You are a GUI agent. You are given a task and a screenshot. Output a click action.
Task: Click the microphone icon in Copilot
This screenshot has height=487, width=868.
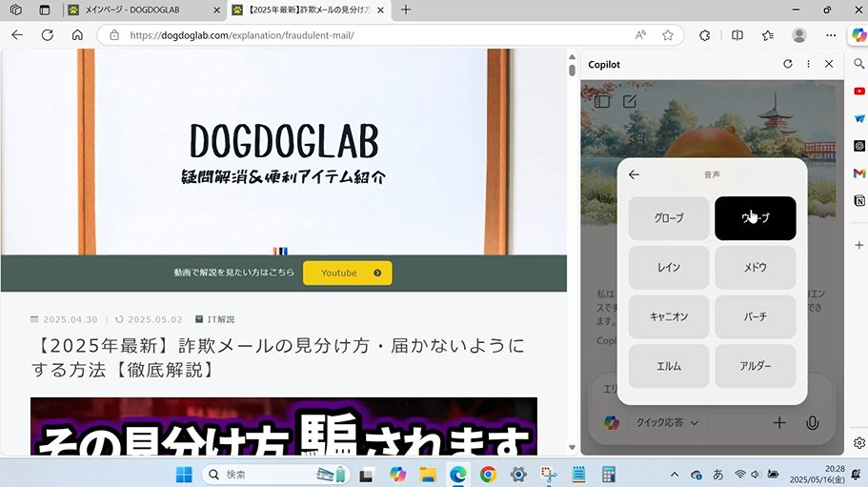812,422
